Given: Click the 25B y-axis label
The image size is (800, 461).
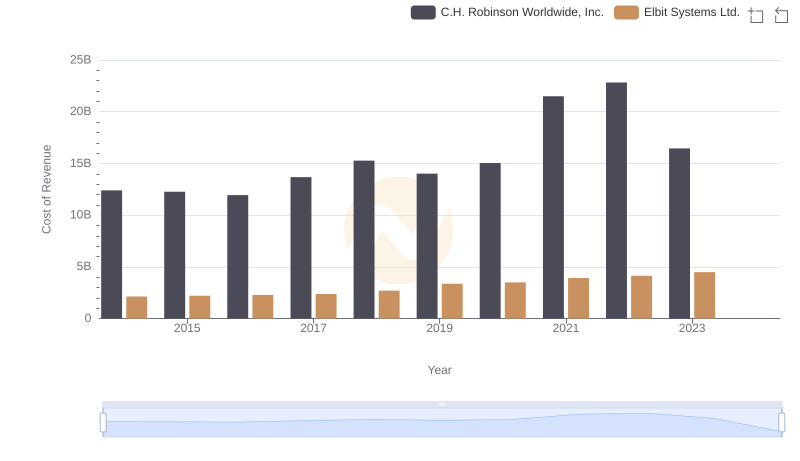Looking at the screenshot, I should [x=81, y=60].
